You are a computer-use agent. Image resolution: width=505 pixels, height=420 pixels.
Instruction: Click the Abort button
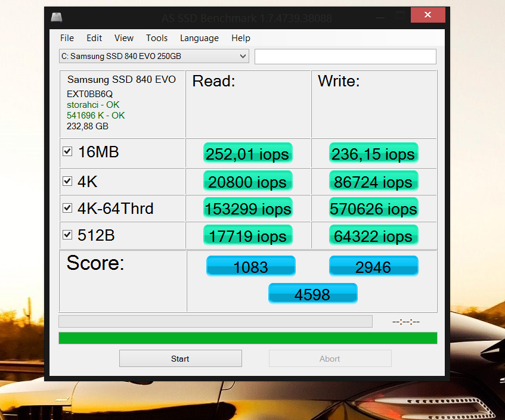[330, 359]
